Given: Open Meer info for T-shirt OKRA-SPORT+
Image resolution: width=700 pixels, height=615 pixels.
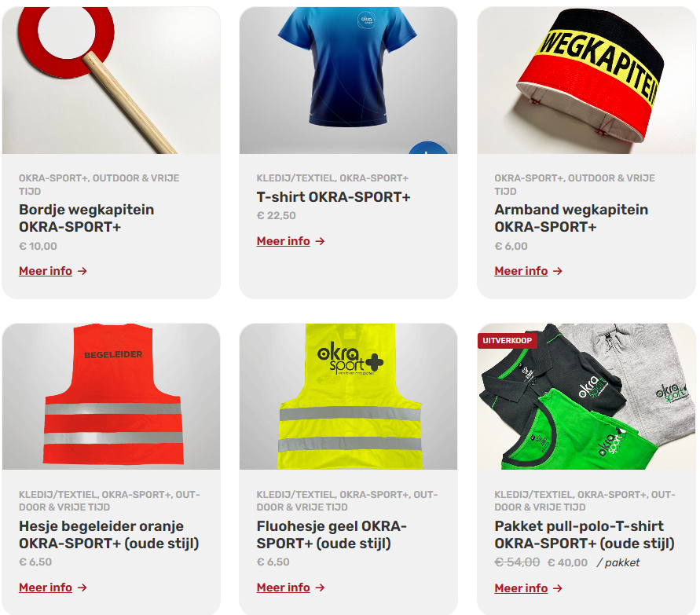Looking at the screenshot, I should [283, 241].
